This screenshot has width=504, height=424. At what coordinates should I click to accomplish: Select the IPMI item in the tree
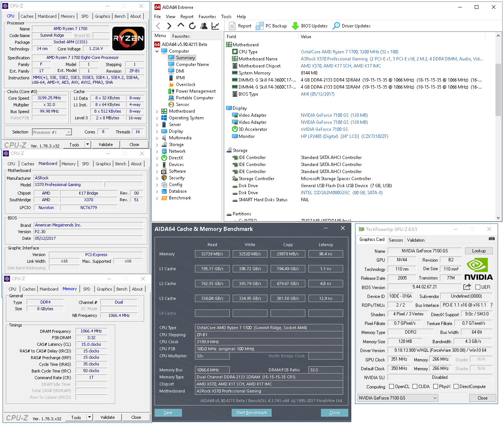click(180, 78)
